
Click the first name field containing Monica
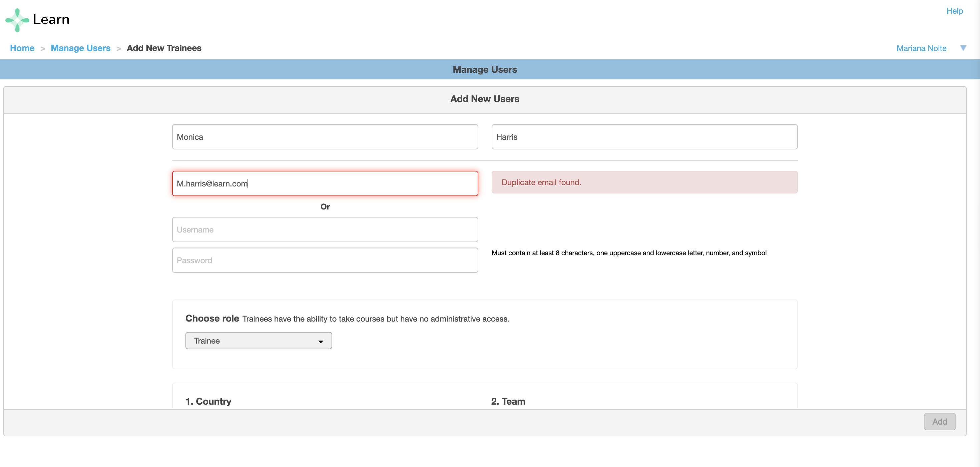tap(325, 137)
